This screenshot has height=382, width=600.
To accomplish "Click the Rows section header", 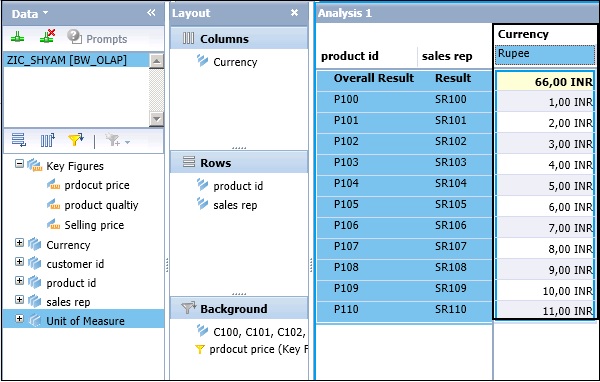I will click(x=239, y=163).
